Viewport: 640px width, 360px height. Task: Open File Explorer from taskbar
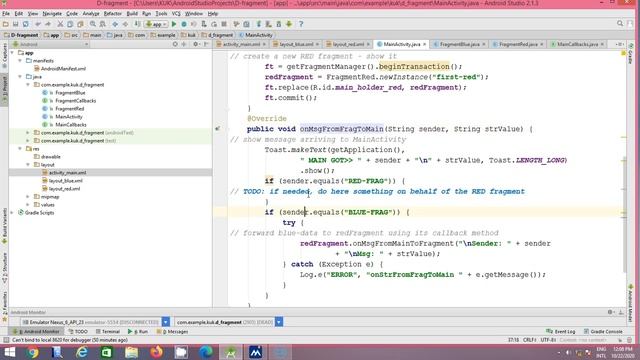pyautogui.click(x=131, y=352)
